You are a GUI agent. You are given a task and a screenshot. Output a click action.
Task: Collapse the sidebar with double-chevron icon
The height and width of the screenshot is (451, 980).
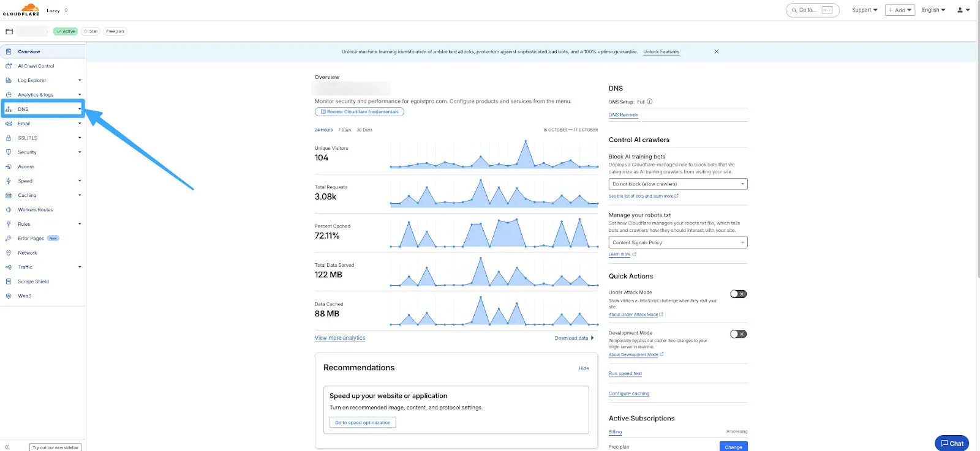point(7,447)
